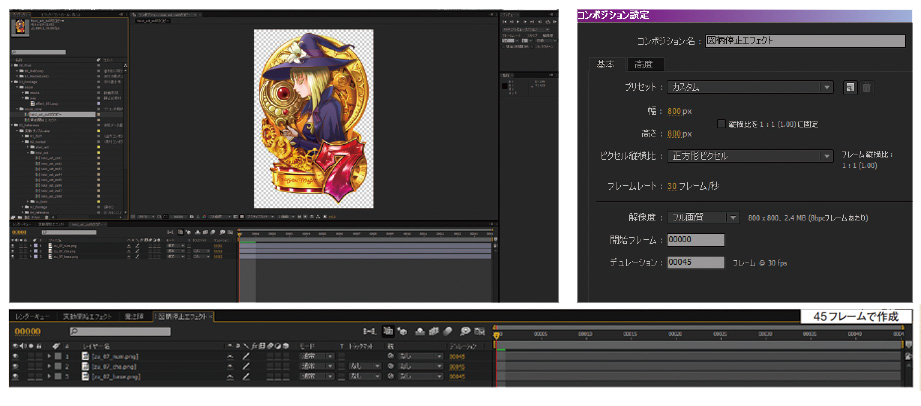
Task: Click the 00045 duration of zu_07_num.png
Action: point(457,357)
